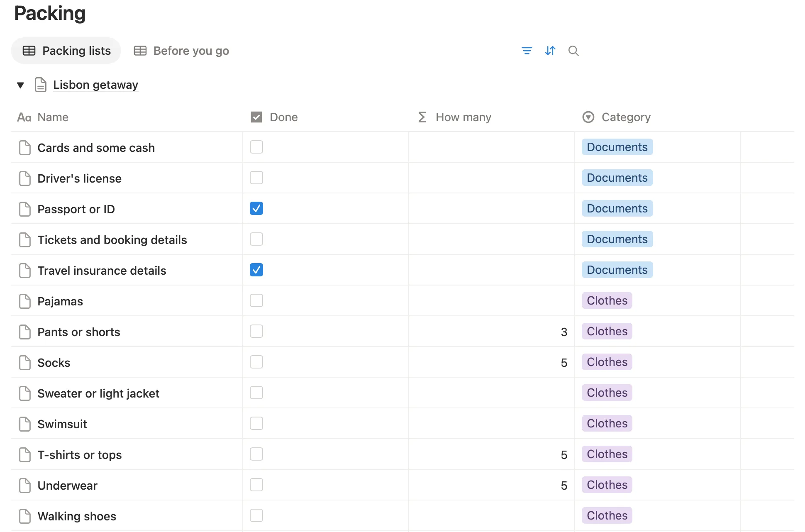The image size is (805, 532).
Task: Check the Cards and some cash checkbox
Action: pos(256,147)
